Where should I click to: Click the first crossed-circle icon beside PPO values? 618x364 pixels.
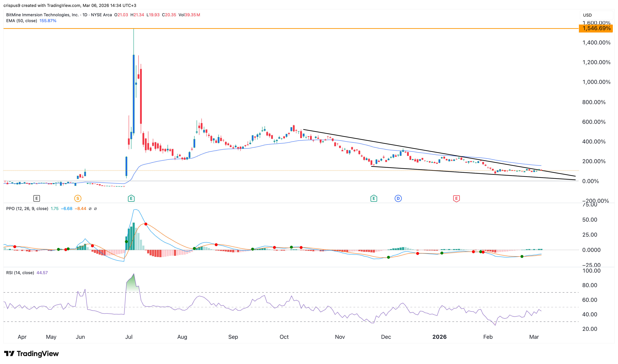pos(91,209)
